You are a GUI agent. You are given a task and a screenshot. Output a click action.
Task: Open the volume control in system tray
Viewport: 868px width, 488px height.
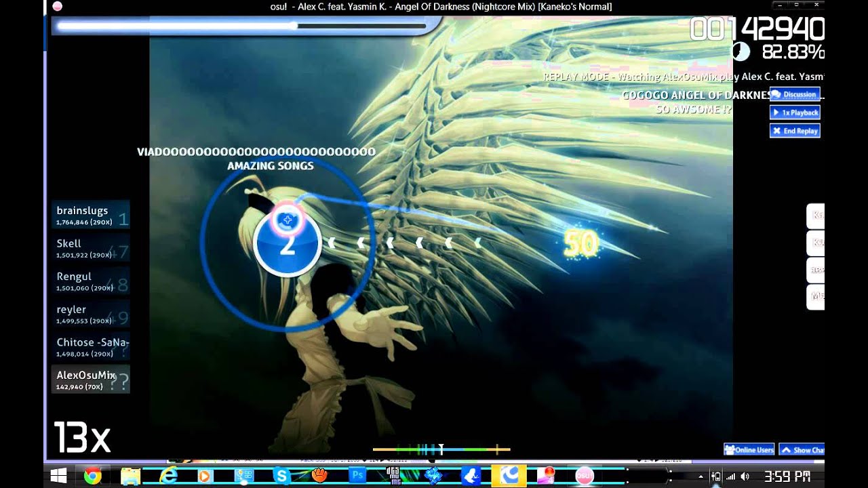[x=745, y=476]
